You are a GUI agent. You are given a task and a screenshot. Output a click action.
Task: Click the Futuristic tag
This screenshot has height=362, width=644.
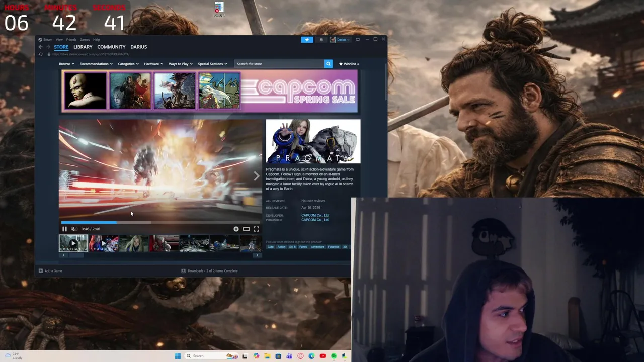pos(334,247)
